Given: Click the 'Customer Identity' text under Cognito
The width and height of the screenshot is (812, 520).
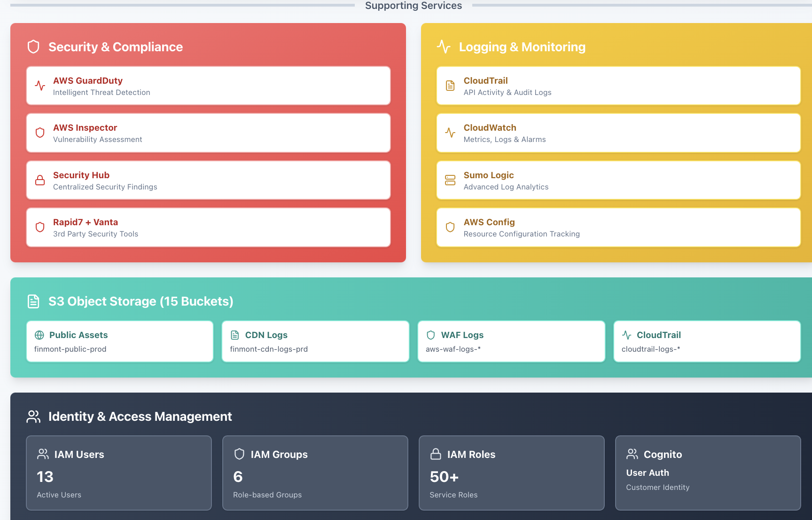Looking at the screenshot, I should point(657,488).
